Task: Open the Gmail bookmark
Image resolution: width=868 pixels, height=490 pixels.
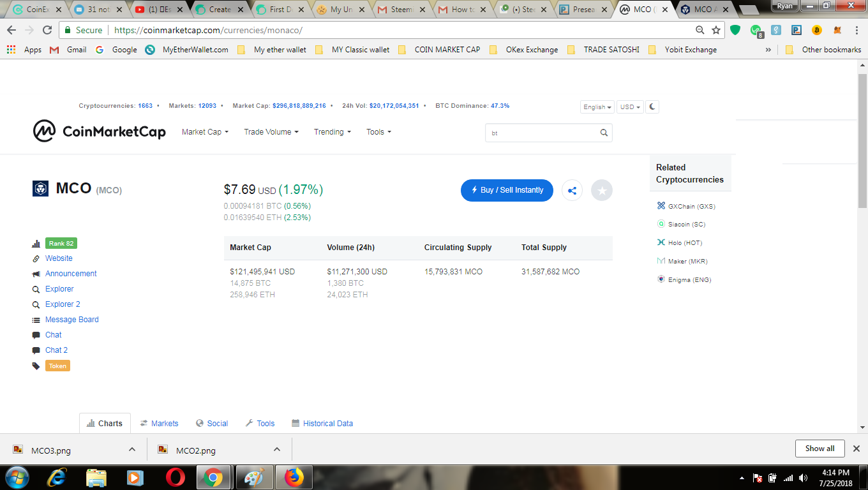Action: (x=68, y=50)
